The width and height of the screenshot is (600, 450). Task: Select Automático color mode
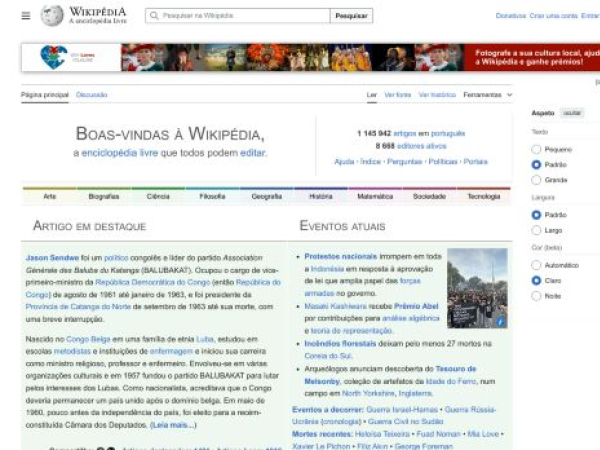tap(536, 265)
